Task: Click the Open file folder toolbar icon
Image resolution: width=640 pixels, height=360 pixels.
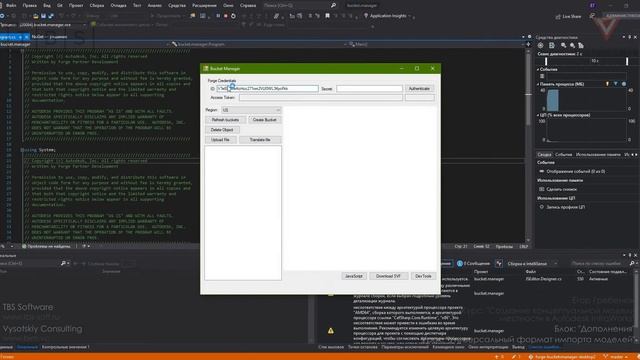Action: (x=36, y=16)
